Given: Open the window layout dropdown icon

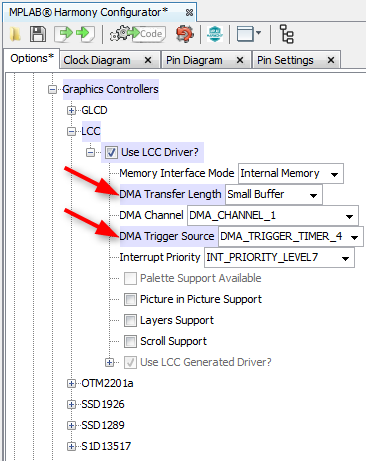Looking at the screenshot, I should [249, 34].
